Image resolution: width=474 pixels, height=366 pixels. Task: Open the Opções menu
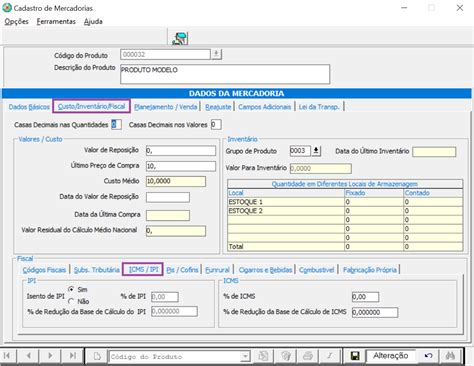click(16, 22)
